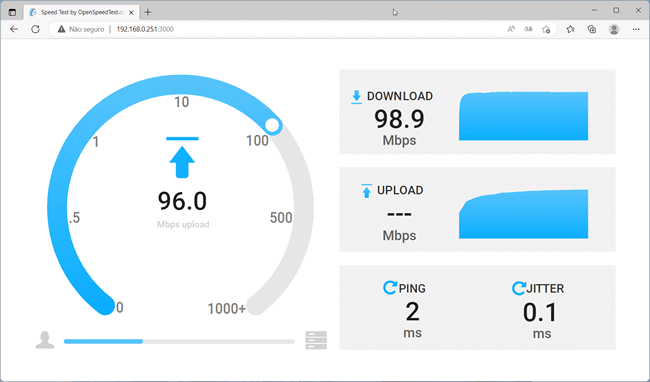Open the Settings and more menu
The width and height of the screenshot is (650, 382).
tap(636, 29)
